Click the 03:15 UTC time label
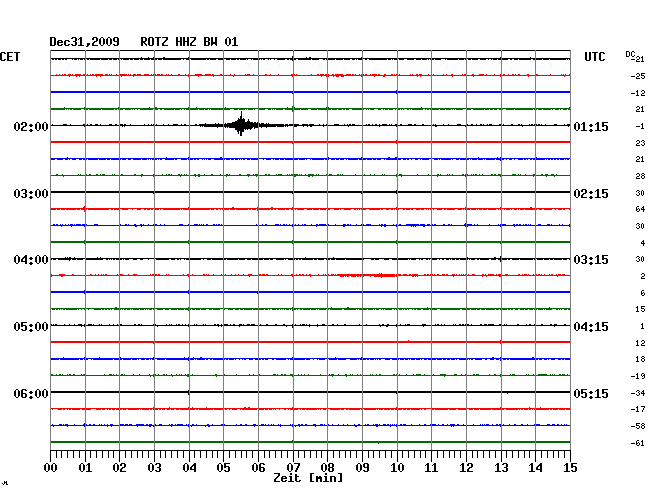Viewport: 650px width, 494px height. point(591,260)
